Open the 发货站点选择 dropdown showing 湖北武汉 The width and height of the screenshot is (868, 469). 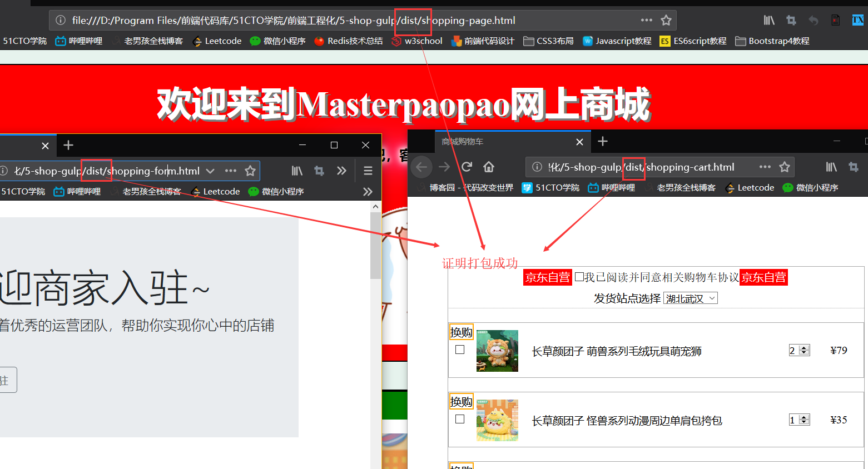[x=691, y=298]
